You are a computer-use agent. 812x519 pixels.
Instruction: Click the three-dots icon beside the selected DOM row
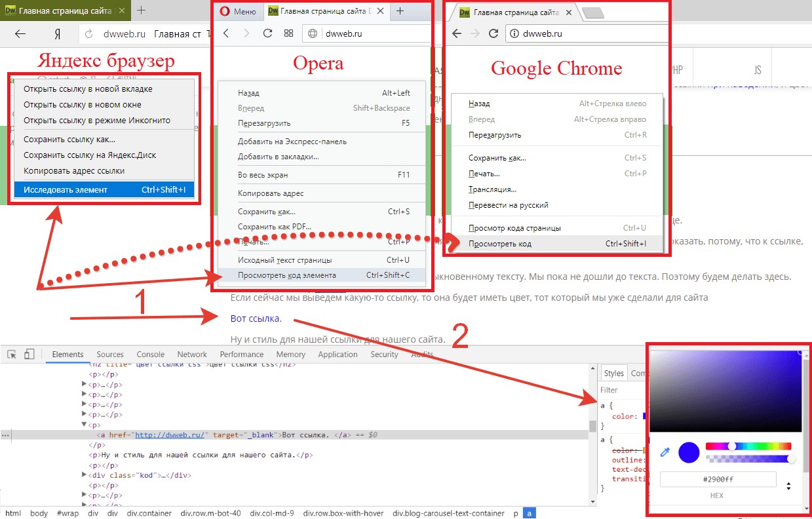5,434
